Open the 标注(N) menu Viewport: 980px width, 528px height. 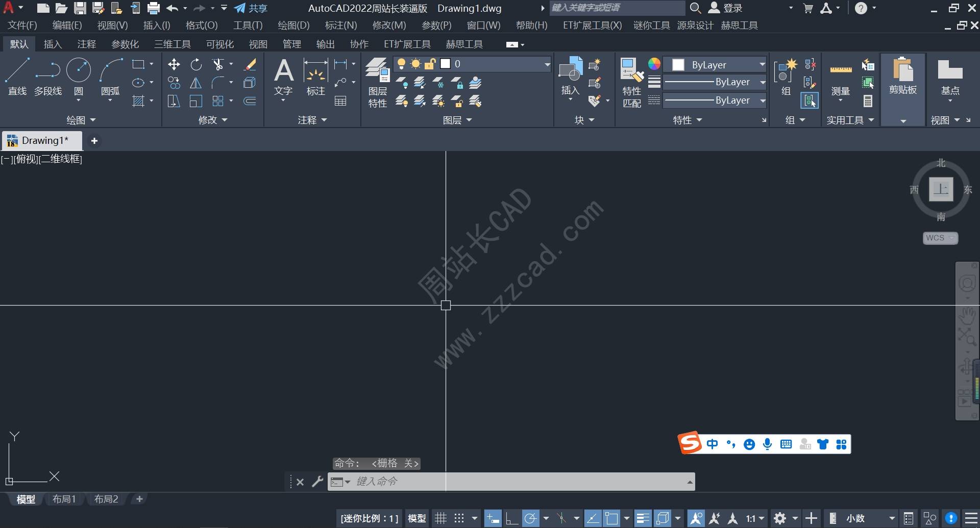341,26
